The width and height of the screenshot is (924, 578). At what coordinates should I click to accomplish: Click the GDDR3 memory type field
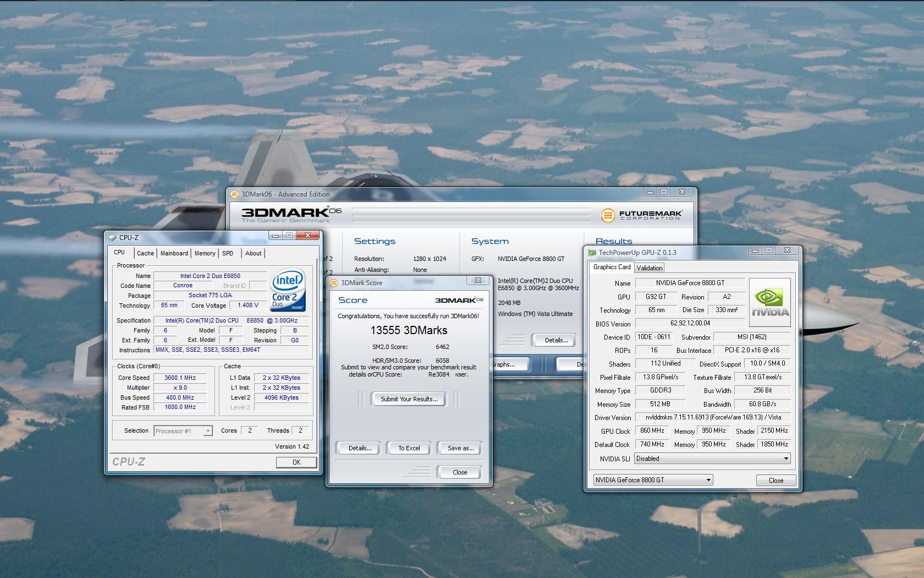click(660, 390)
